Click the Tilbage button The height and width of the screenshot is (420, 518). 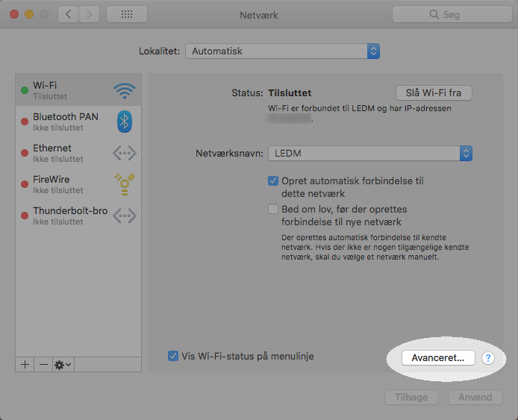(x=411, y=397)
